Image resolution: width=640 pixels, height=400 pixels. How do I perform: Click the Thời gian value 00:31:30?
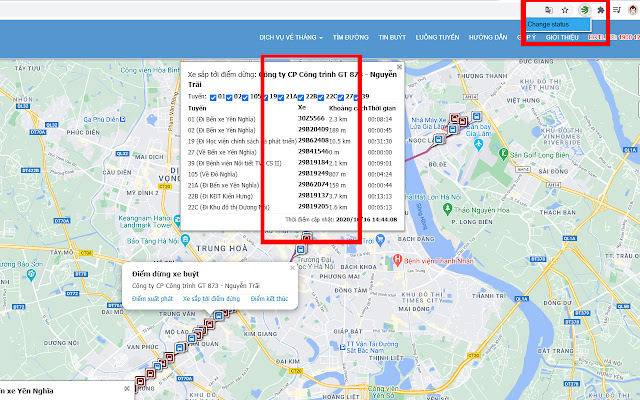tap(380, 141)
